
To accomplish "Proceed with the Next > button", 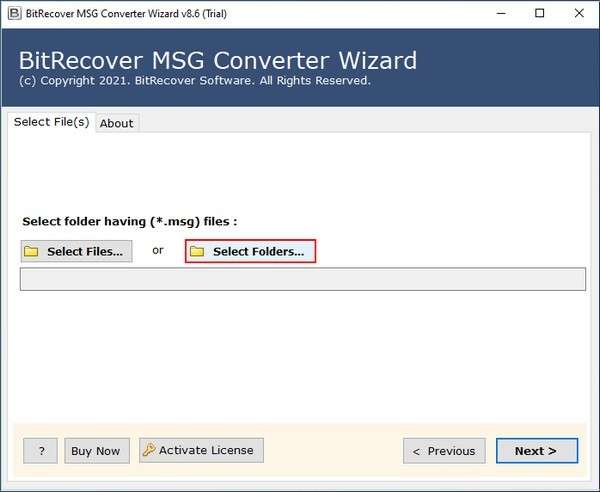I will [x=537, y=451].
